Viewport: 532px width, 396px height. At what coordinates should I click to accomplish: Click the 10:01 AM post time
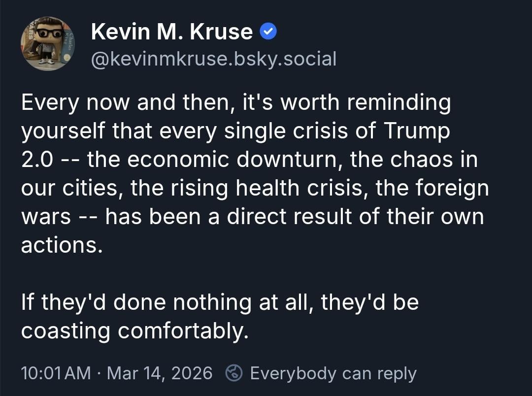[x=56, y=373]
